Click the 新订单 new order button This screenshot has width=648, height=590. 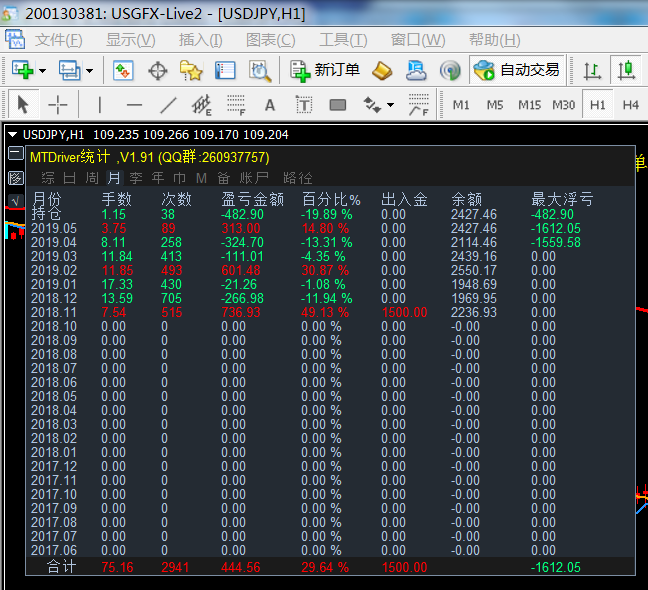[325, 70]
